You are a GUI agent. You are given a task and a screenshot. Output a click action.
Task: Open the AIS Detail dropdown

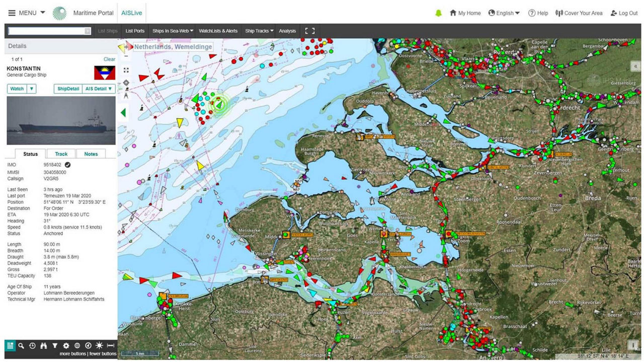click(x=99, y=89)
